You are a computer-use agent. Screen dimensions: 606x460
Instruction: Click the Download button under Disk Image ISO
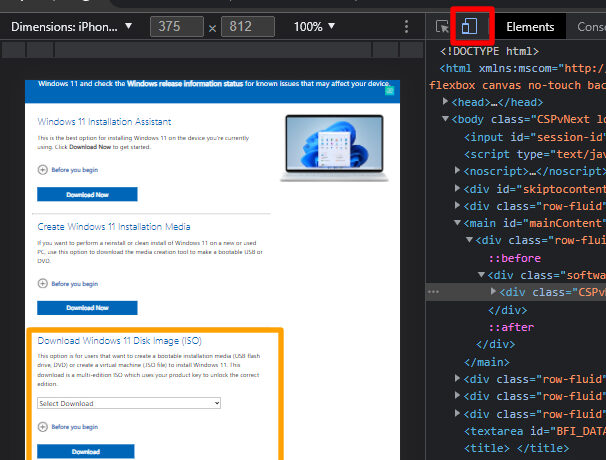pos(86,451)
